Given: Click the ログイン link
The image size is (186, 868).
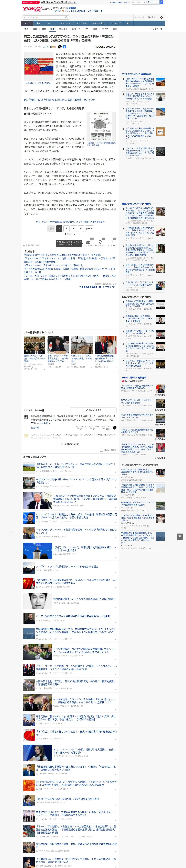Looking at the screenshot, I should pos(57,11).
